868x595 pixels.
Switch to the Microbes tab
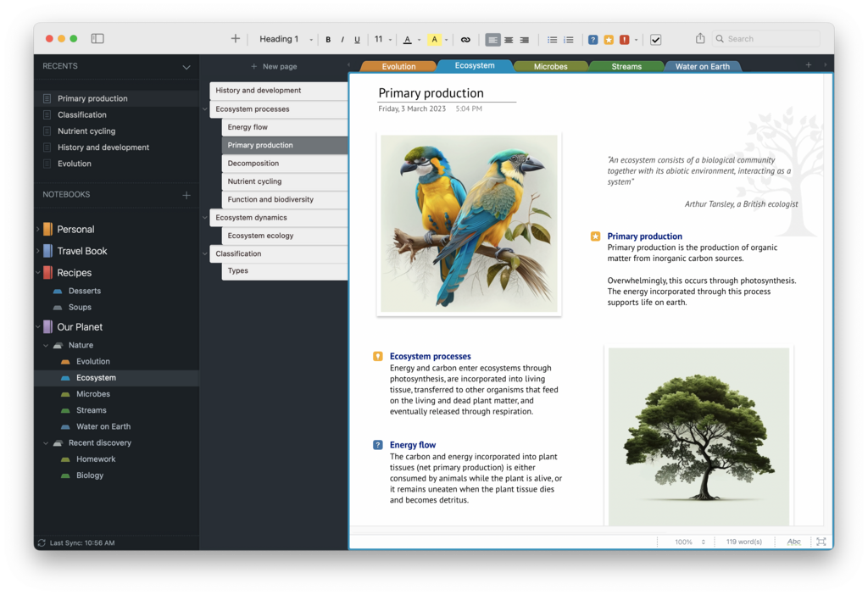(x=550, y=66)
